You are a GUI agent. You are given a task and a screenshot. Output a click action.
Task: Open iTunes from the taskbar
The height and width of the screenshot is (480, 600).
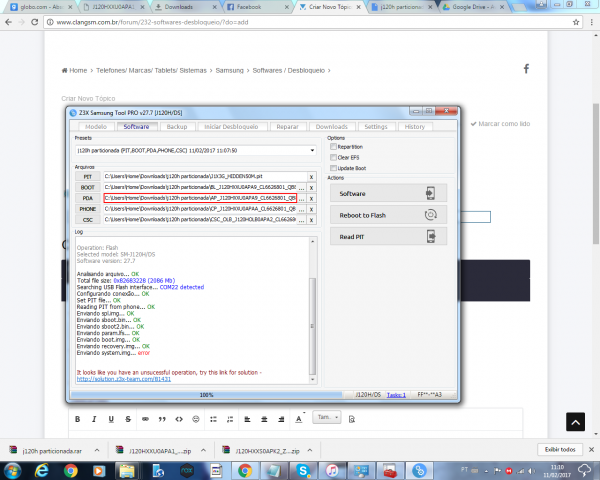(x=332, y=470)
